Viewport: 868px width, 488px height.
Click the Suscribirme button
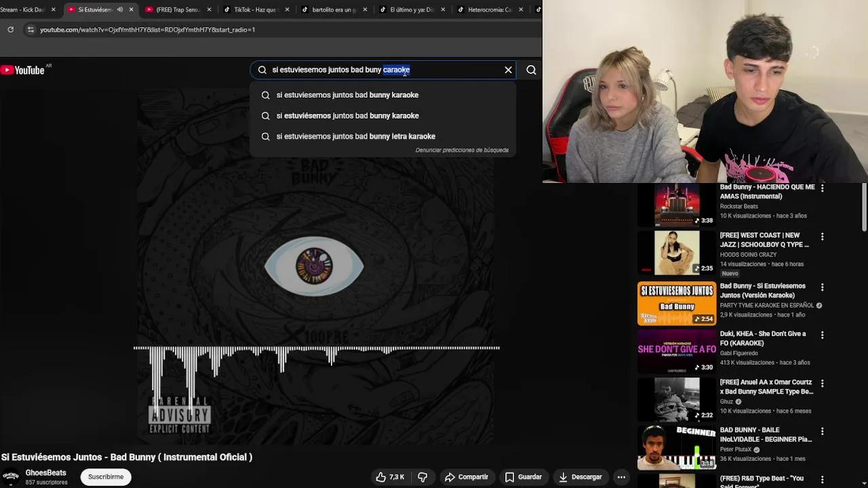105,476
